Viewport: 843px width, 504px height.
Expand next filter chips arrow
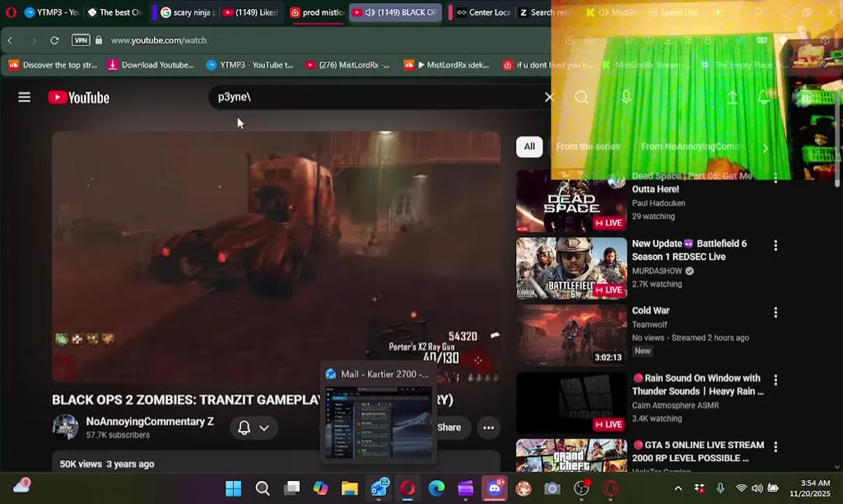pos(765,148)
